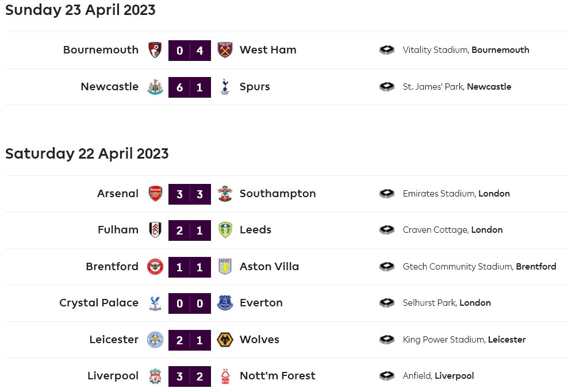568x392 pixels.
Task: Click the Crystal Palace team name
Action: point(99,303)
